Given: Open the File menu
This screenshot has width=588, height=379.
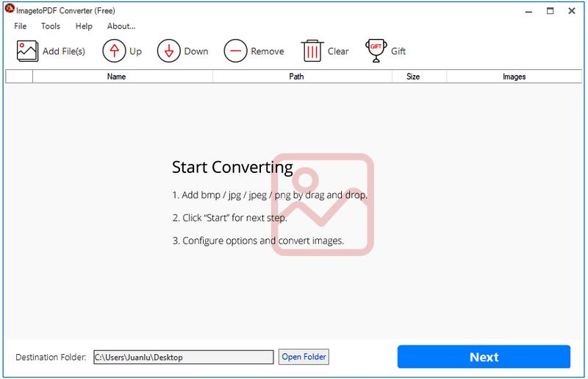Looking at the screenshot, I should coord(21,26).
